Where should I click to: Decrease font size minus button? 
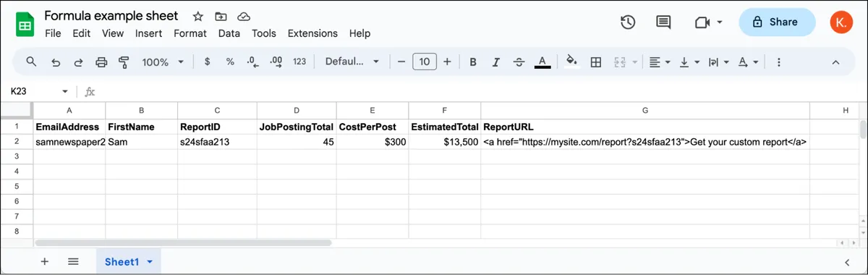(x=401, y=62)
